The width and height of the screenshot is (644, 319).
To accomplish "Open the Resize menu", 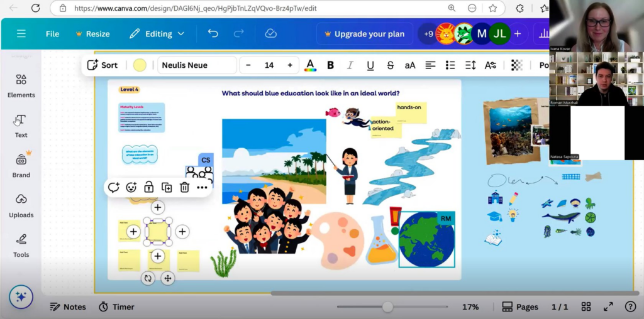I will coord(92,34).
